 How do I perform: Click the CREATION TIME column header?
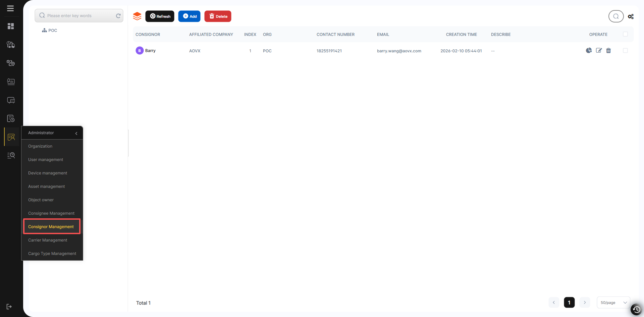point(461,35)
